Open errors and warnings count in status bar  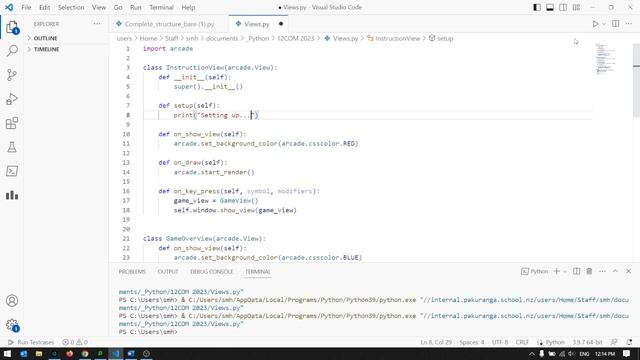click(75, 342)
